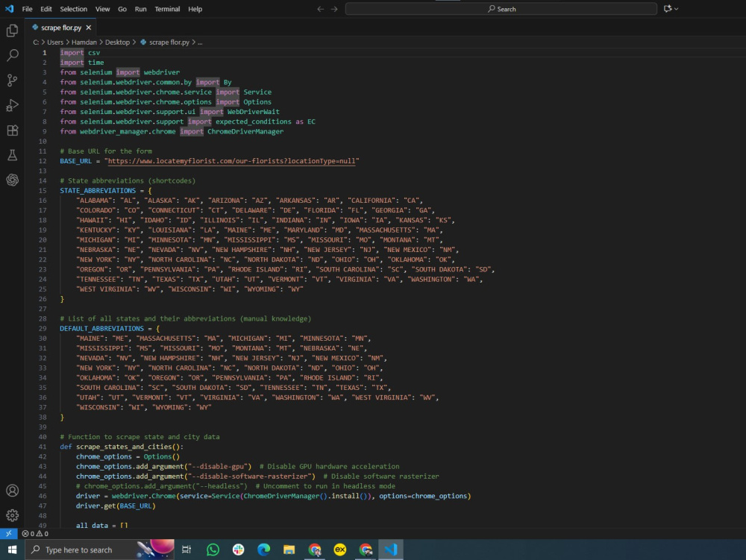Viewport: 746px width, 560px height.
Task: Click driver.get(BASE_URL) on line 47
Action: pos(116,506)
